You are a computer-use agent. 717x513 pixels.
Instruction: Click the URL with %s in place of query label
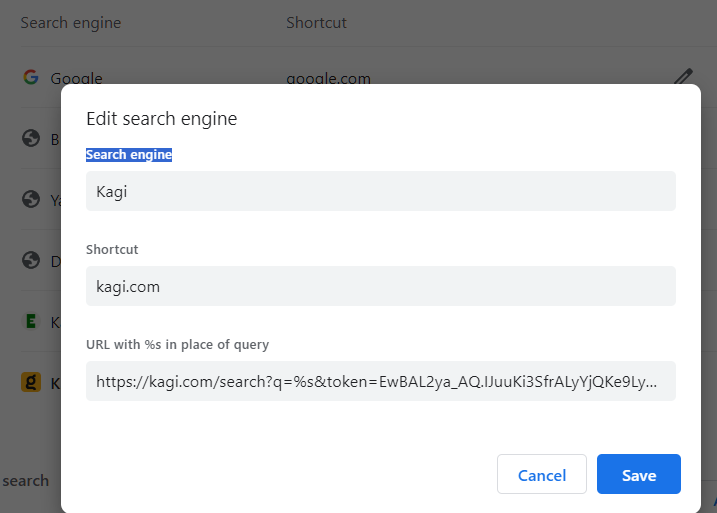pyautogui.click(x=177, y=344)
